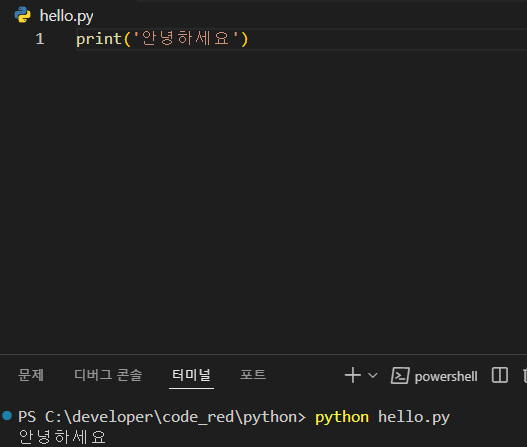
Task: Place cursor in the print('안녕하세요') code line
Action: pos(162,39)
